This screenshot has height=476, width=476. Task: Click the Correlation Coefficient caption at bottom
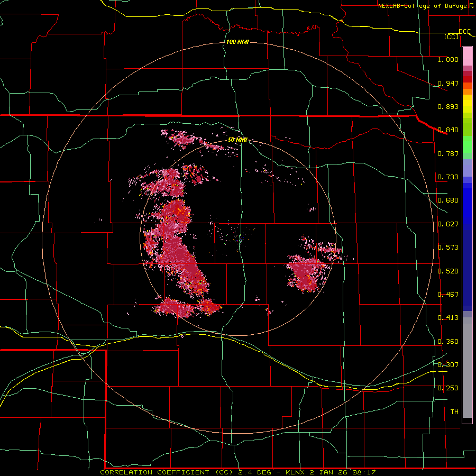[238, 472]
